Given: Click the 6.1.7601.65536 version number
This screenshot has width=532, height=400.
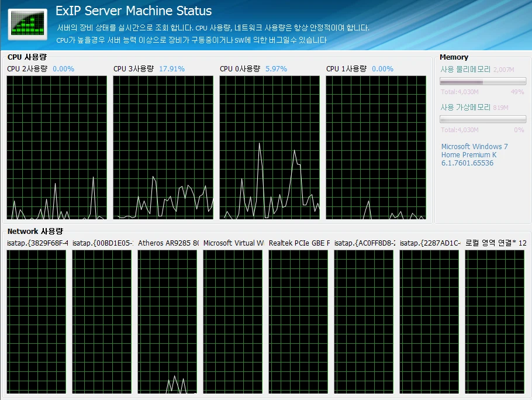Looking at the screenshot, I should coord(467,163).
